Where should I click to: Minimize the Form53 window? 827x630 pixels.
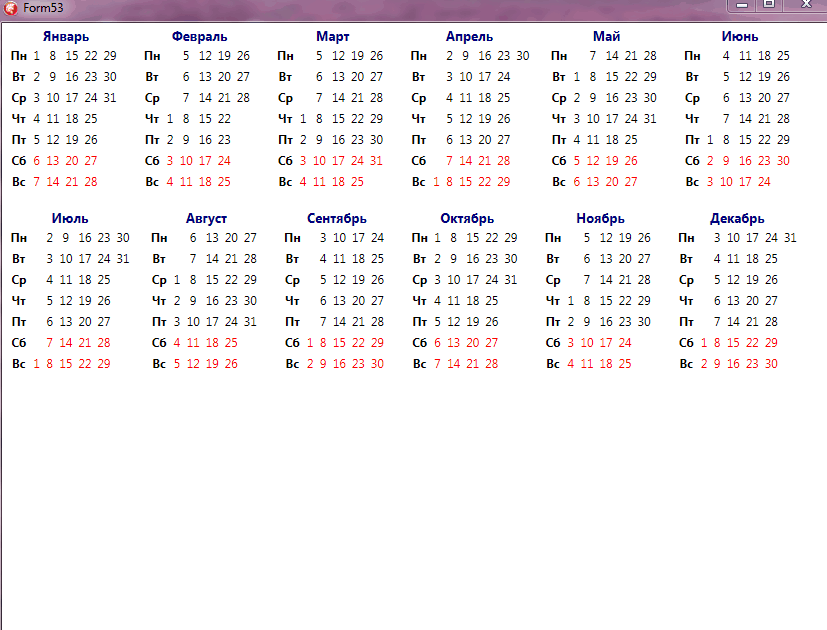(x=742, y=5)
